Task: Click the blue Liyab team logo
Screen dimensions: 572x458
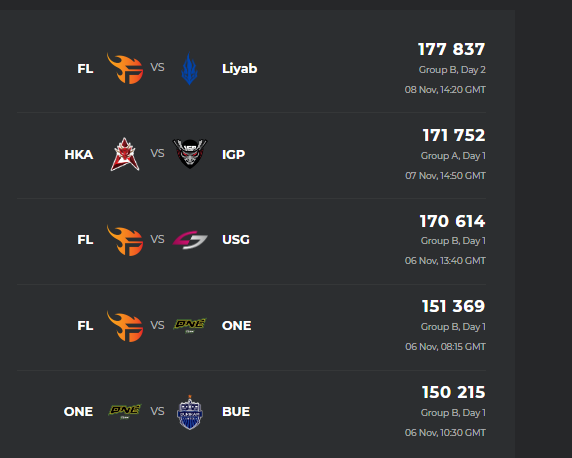Action: tap(189, 68)
